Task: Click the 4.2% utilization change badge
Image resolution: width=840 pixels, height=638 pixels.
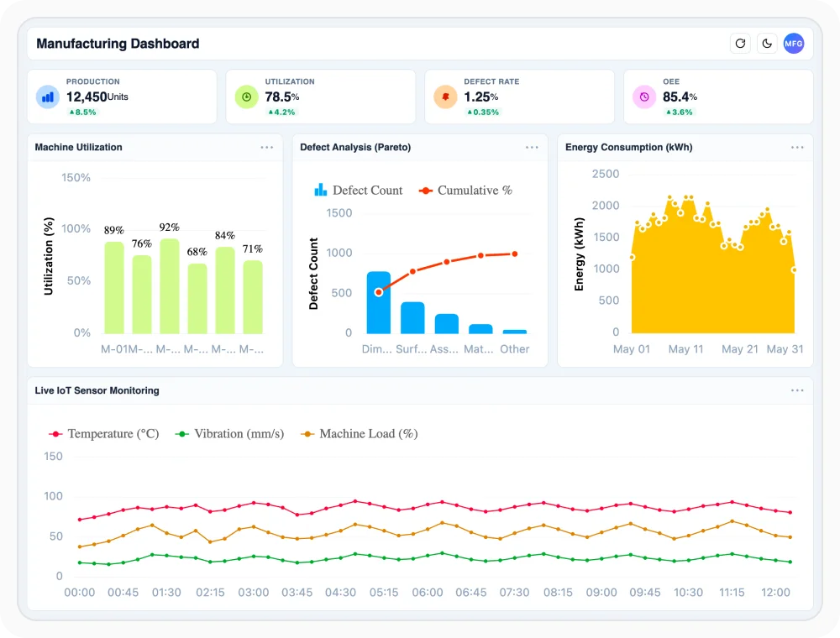Action: click(281, 112)
